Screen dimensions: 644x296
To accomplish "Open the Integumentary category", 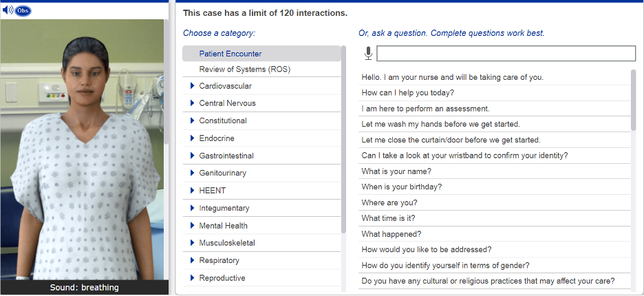I will click(x=224, y=208).
